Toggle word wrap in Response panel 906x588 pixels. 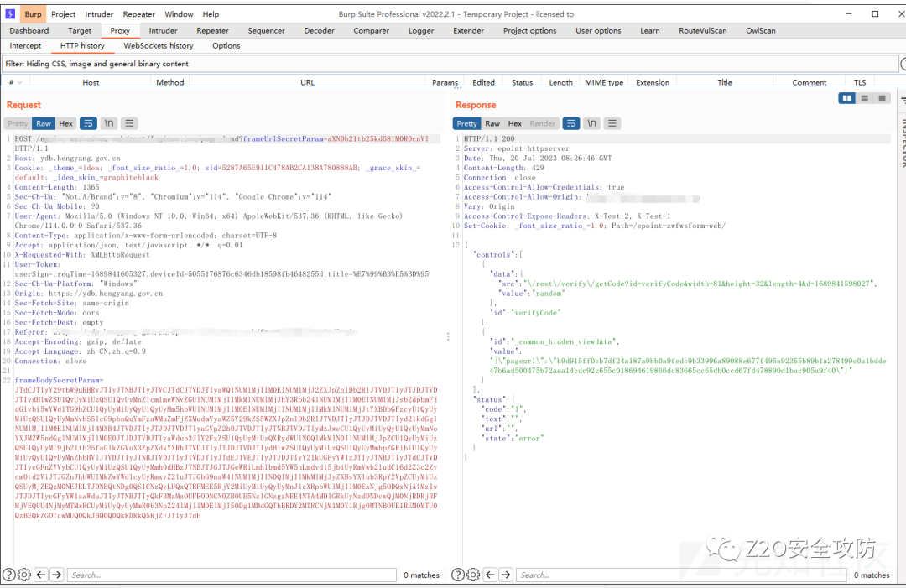(571, 123)
